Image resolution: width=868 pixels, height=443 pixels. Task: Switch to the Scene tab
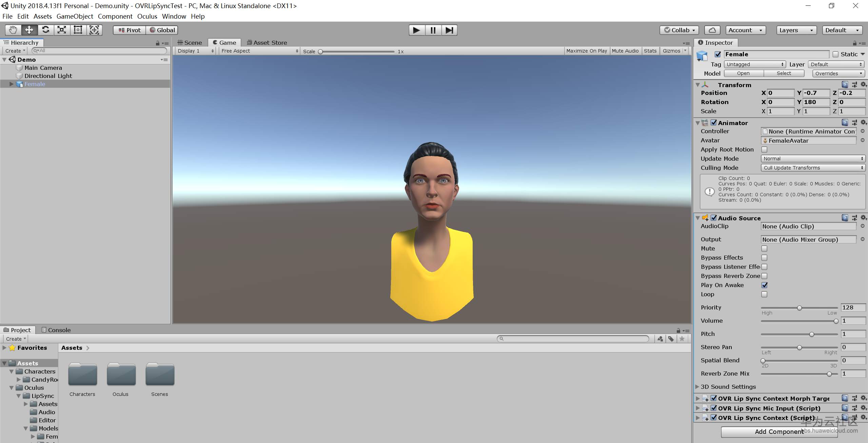click(190, 43)
